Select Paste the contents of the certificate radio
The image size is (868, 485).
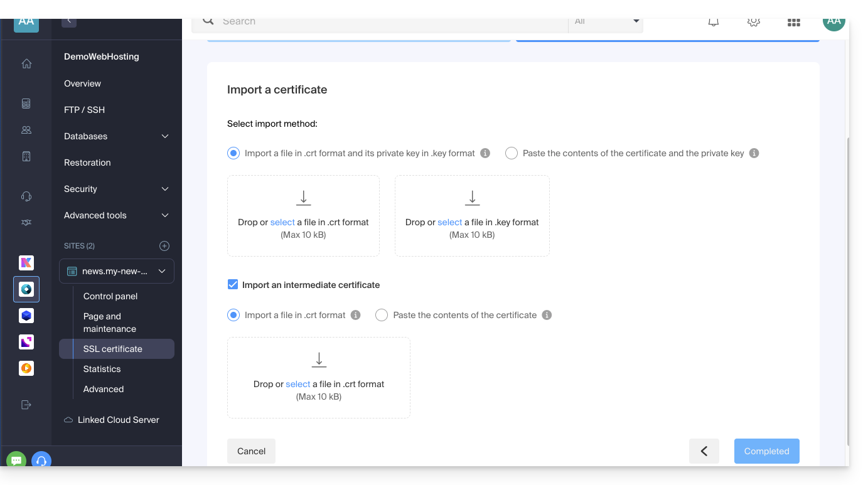pos(382,315)
